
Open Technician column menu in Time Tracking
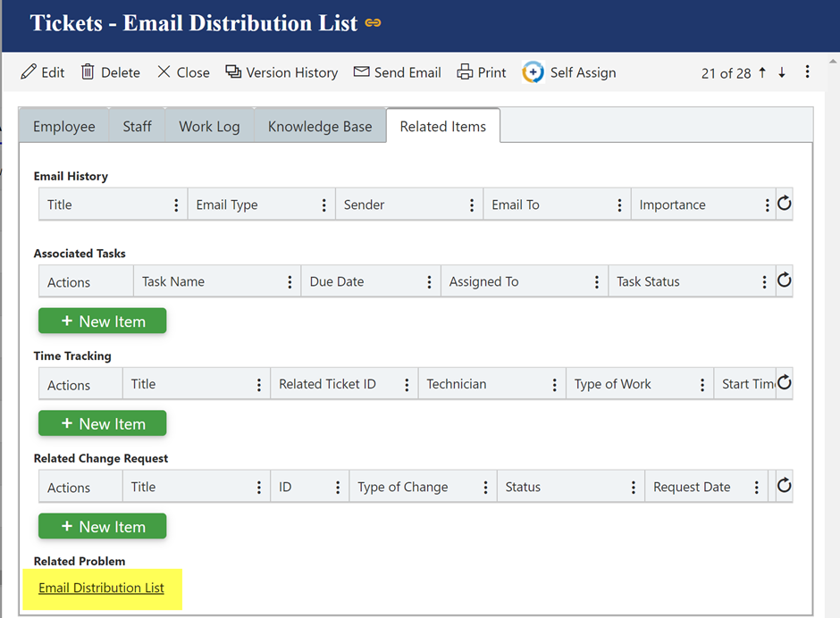coord(554,384)
